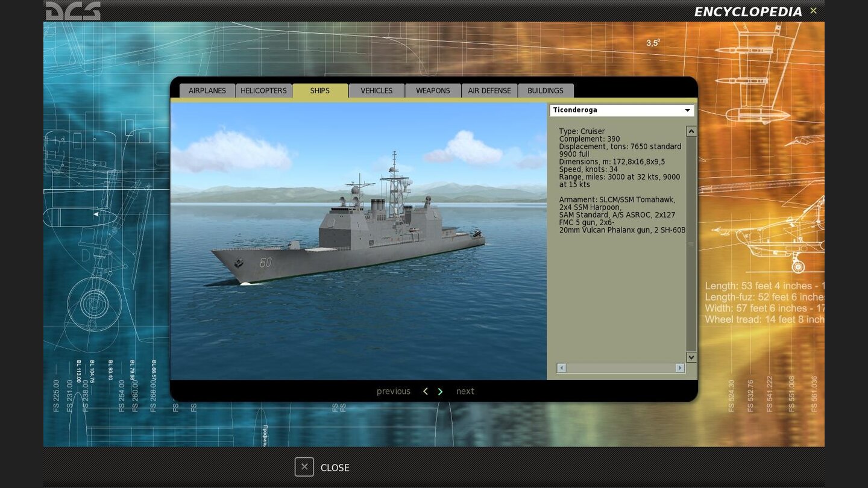Click the Ticonderoga ship preview image

point(359,241)
